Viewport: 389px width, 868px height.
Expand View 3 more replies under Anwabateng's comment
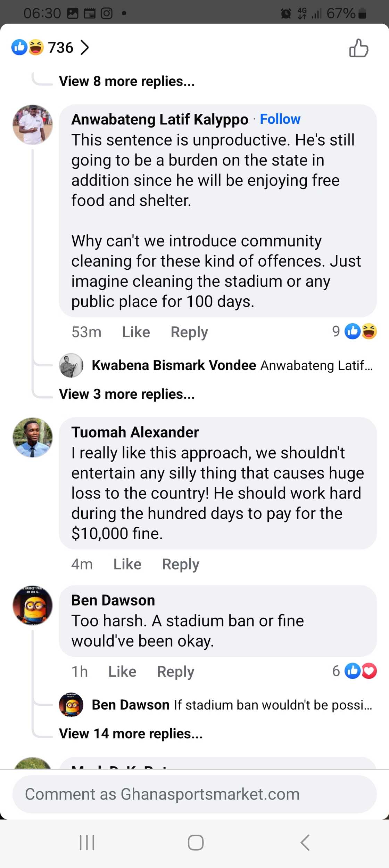coord(126,394)
